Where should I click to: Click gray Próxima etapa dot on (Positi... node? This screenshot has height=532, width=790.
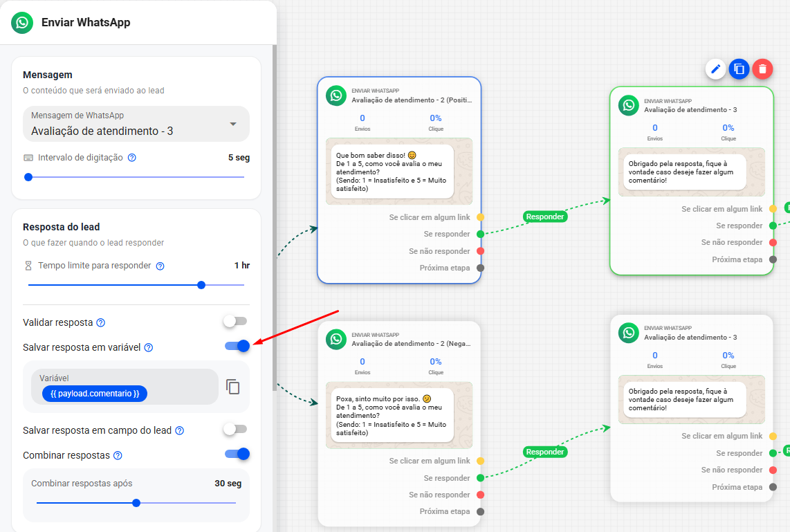click(481, 268)
